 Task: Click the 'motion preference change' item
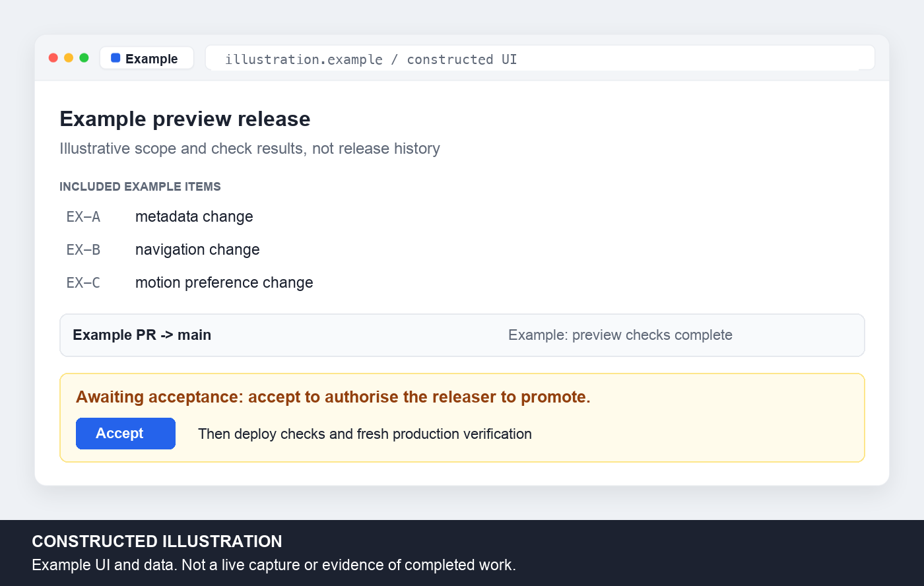point(224,282)
